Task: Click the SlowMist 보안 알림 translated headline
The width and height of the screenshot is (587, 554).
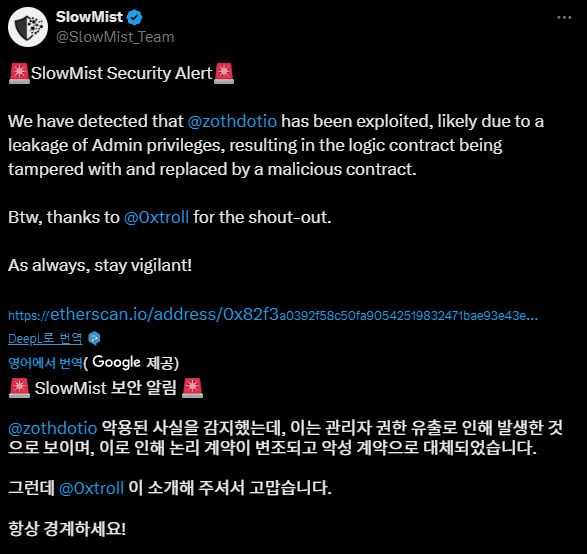Action: tap(105, 388)
